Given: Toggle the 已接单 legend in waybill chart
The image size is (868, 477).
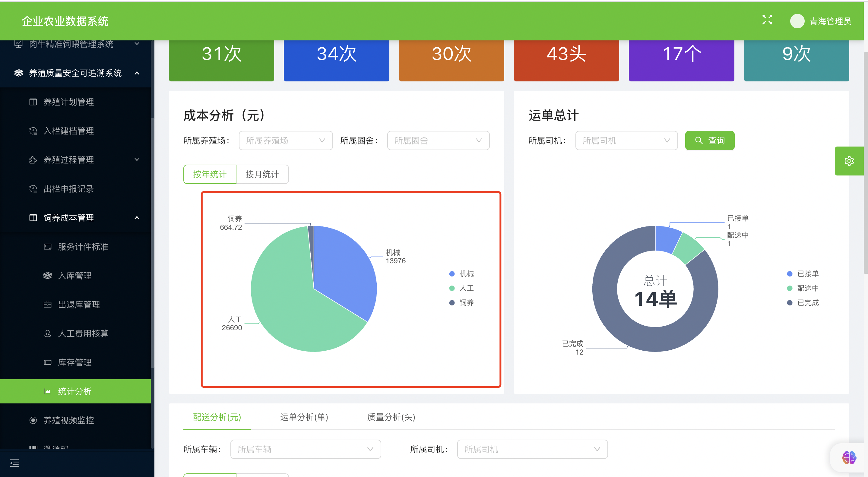Looking at the screenshot, I should tap(803, 273).
